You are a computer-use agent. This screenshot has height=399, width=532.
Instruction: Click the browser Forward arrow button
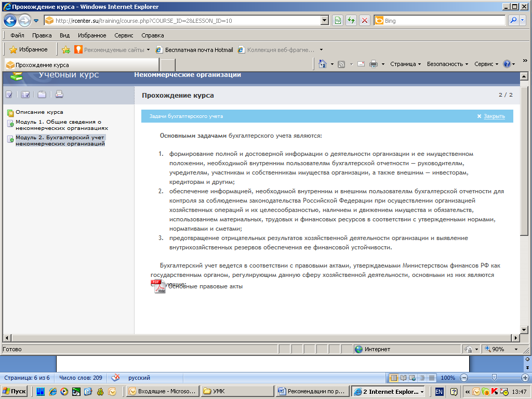(x=24, y=21)
